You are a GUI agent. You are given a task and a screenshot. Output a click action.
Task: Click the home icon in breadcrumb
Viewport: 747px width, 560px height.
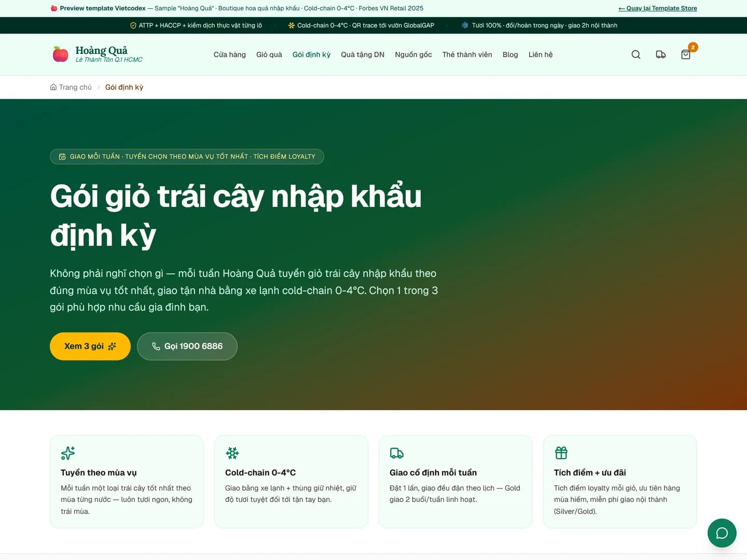(x=53, y=87)
